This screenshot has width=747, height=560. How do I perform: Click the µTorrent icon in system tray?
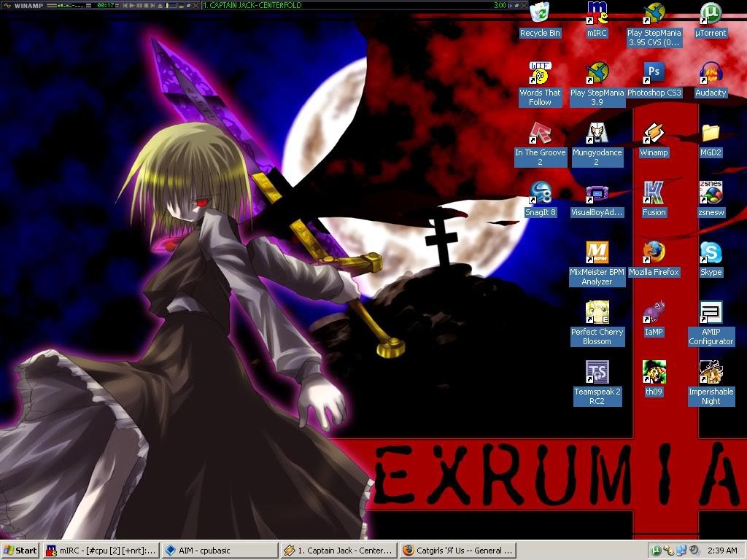pyautogui.click(x=656, y=551)
